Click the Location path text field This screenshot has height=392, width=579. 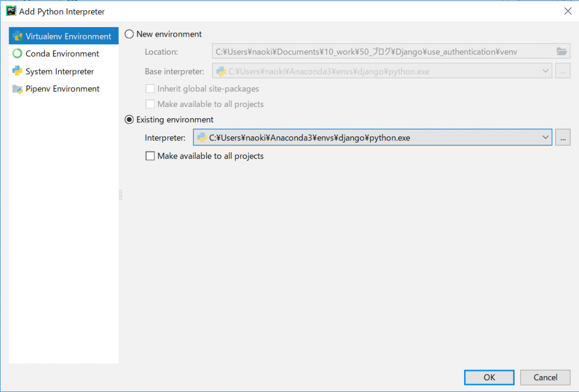[x=379, y=51]
